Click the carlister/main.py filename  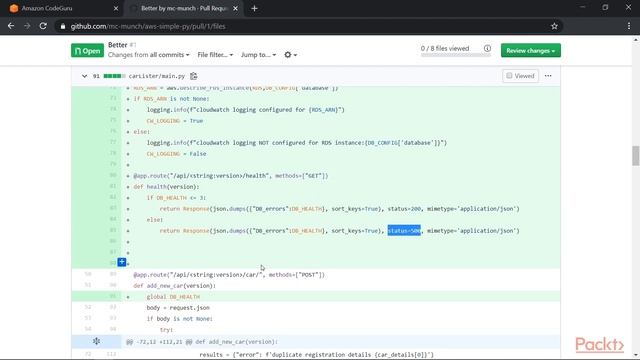click(x=157, y=76)
